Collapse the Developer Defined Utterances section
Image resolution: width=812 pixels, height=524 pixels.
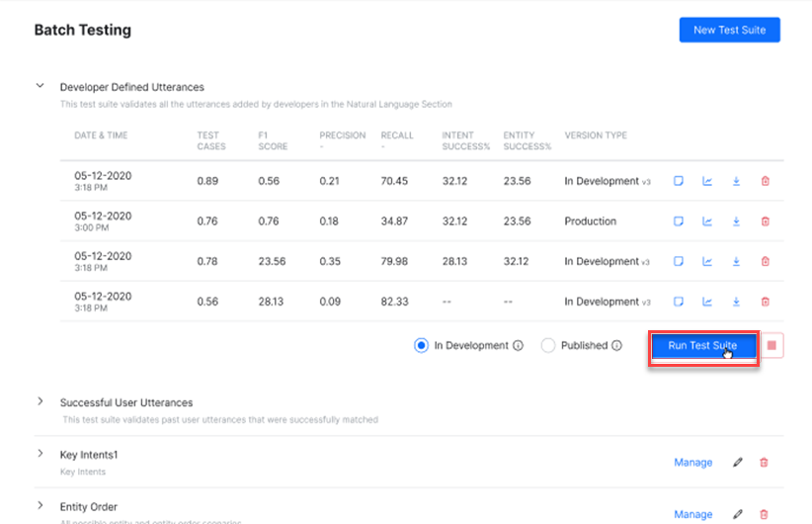pyautogui.click(x=41, y=87)
